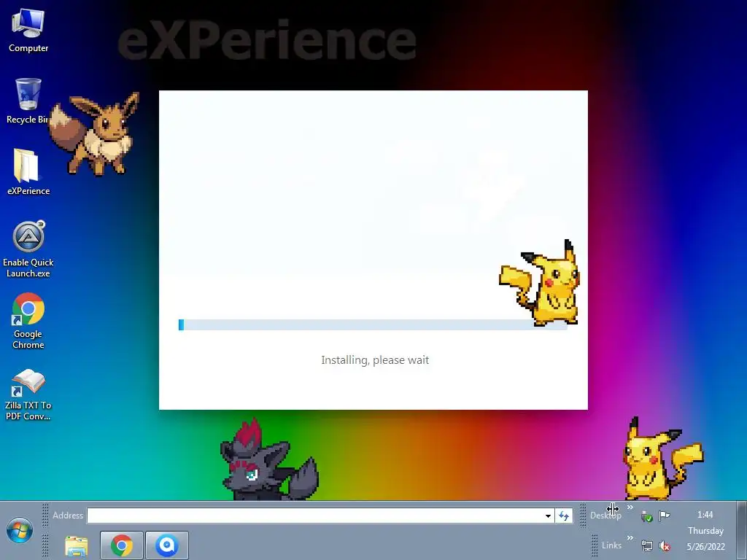Click the Address toolbar refresh/go button

[564, 516]
